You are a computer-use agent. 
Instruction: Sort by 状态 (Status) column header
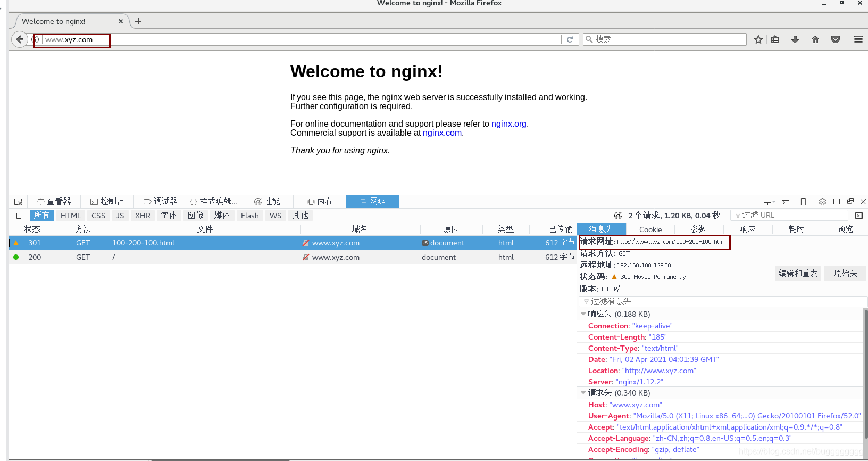pyautogui.click(x=32, y=229)
